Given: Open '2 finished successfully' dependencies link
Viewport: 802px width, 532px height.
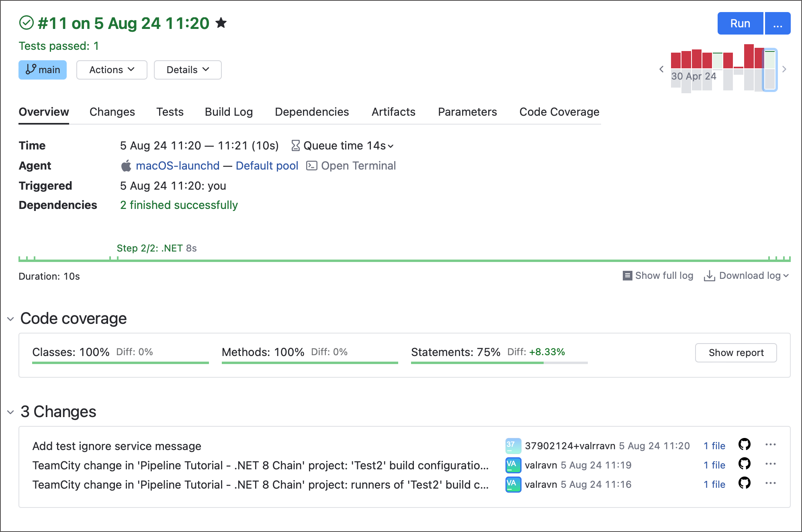Looking at the screenshot, I should click(x=178, y=205).
